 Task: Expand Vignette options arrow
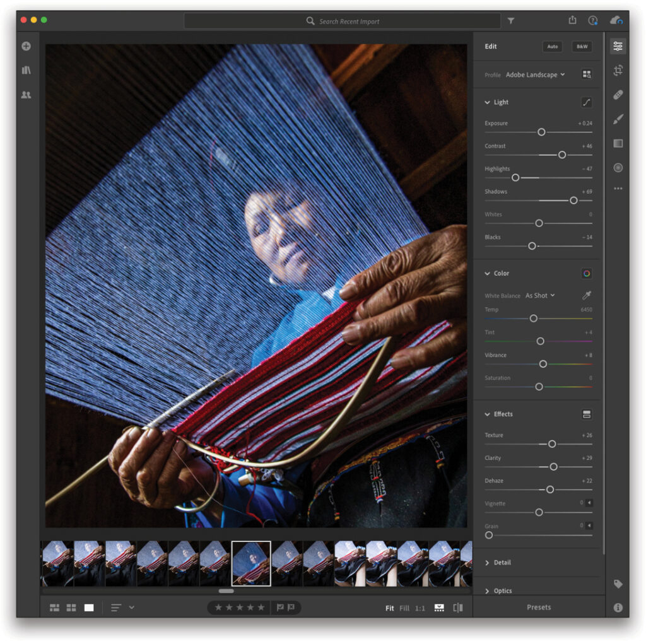589,503
